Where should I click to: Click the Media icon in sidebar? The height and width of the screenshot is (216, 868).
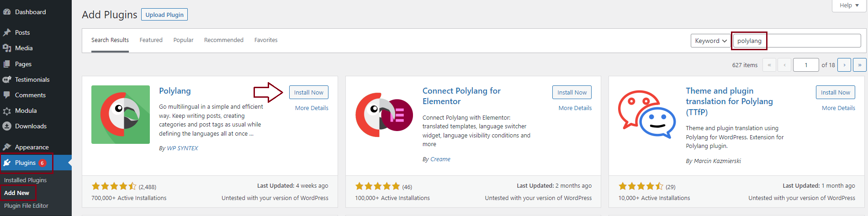(x=7, y=48)
